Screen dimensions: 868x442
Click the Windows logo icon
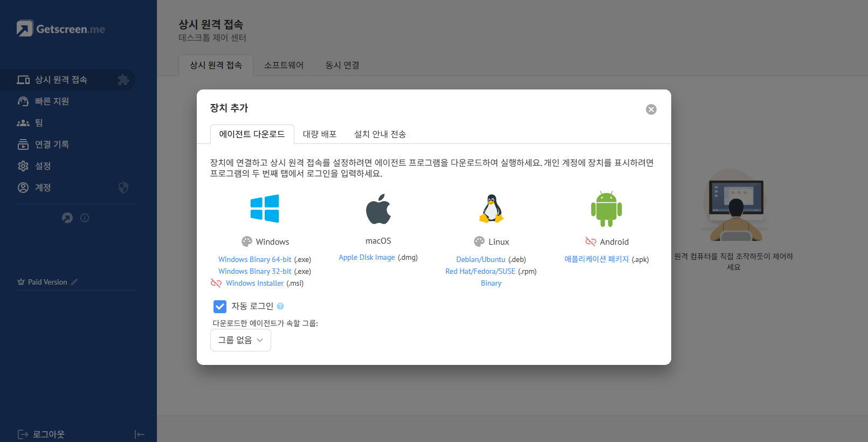pos(265,209)
